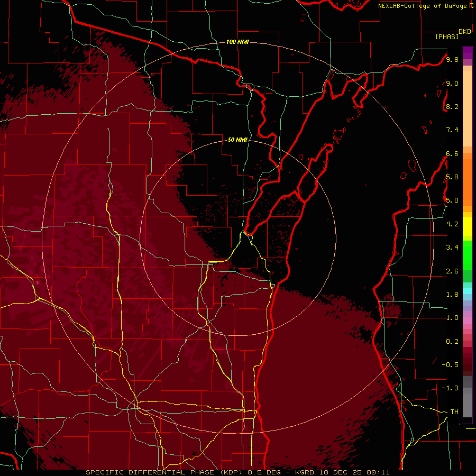Select the 9.0 value on the scale
476x476 pixels.
(452, 84)
